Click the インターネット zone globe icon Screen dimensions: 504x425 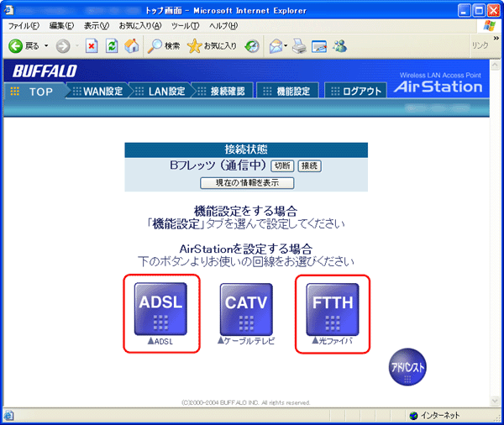click(413, 416)
